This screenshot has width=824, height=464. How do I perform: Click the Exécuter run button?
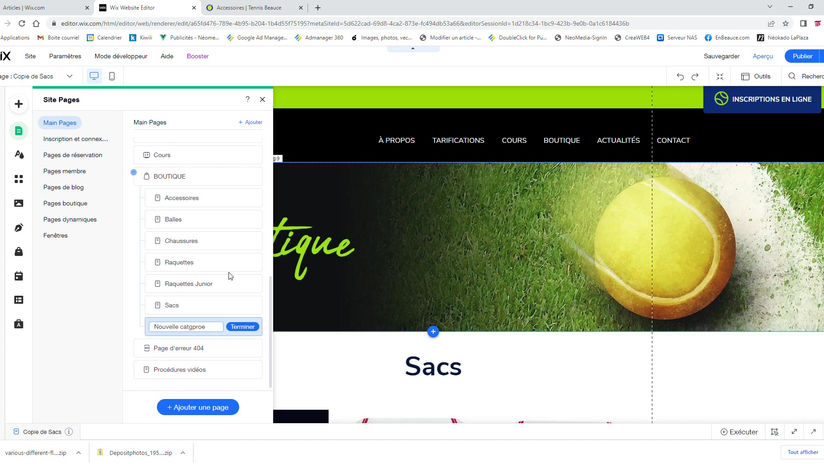(739, 432)
